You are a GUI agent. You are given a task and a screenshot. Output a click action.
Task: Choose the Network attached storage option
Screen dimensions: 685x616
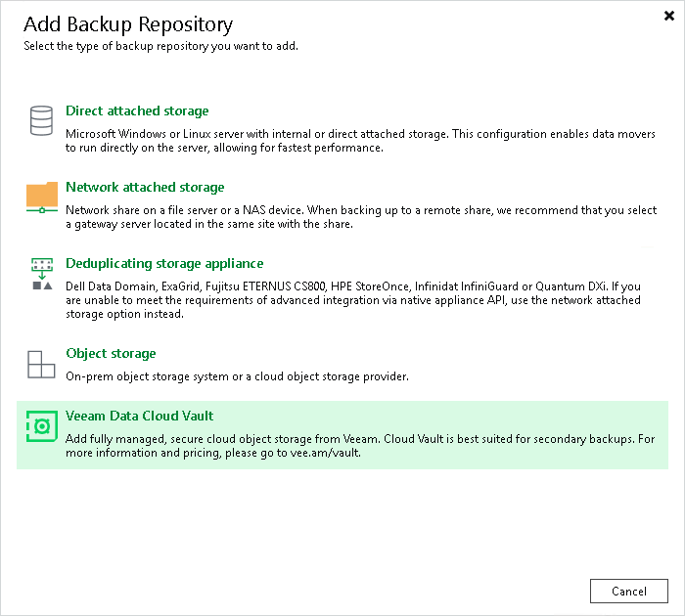[145, 188]
